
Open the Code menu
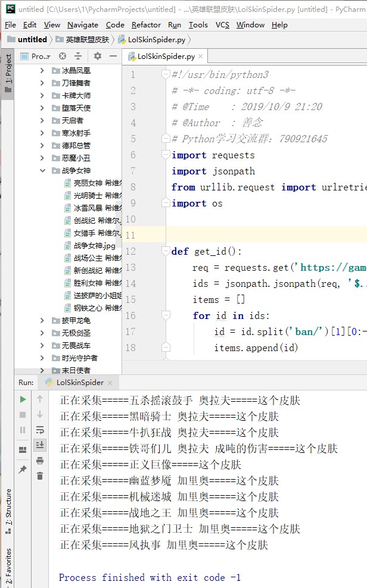[115, 25]
